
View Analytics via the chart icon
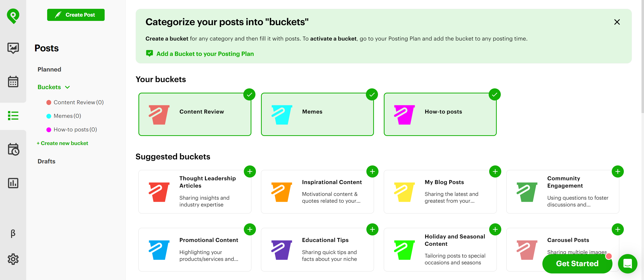(x=13, y=183)
